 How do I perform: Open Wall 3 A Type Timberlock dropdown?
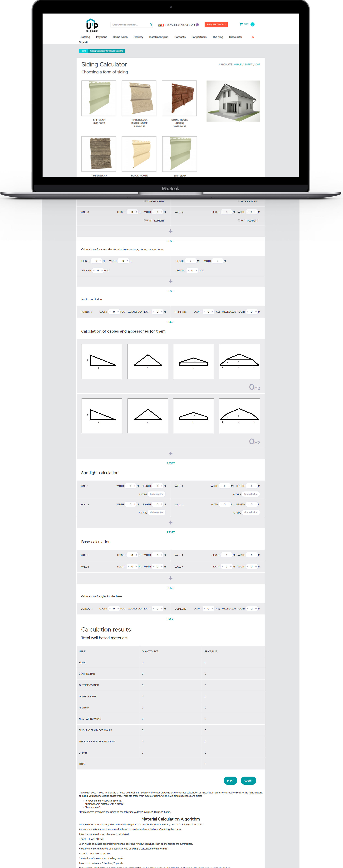click(157, 513)
